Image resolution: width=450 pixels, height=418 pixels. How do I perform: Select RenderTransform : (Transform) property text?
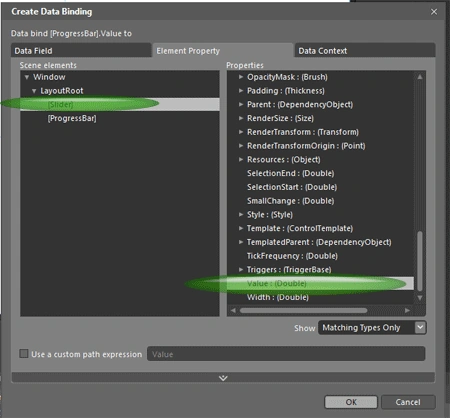click(x=303, y=132)
